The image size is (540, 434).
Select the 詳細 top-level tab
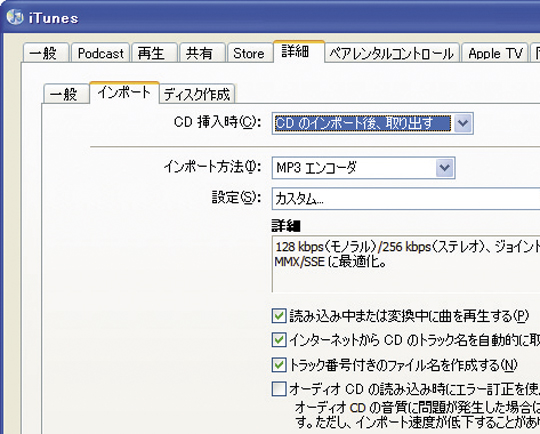point(299,51)
